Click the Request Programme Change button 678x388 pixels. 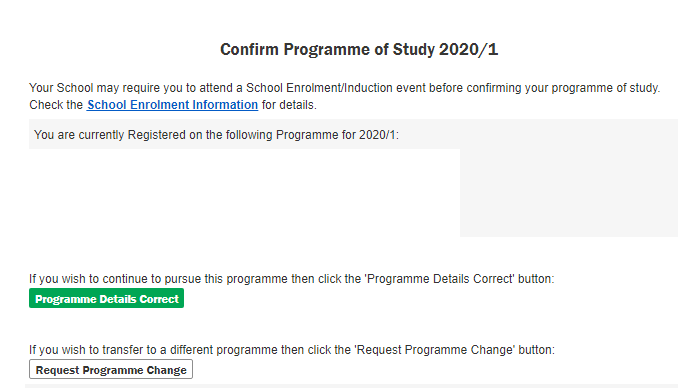[x=111, y=369]
